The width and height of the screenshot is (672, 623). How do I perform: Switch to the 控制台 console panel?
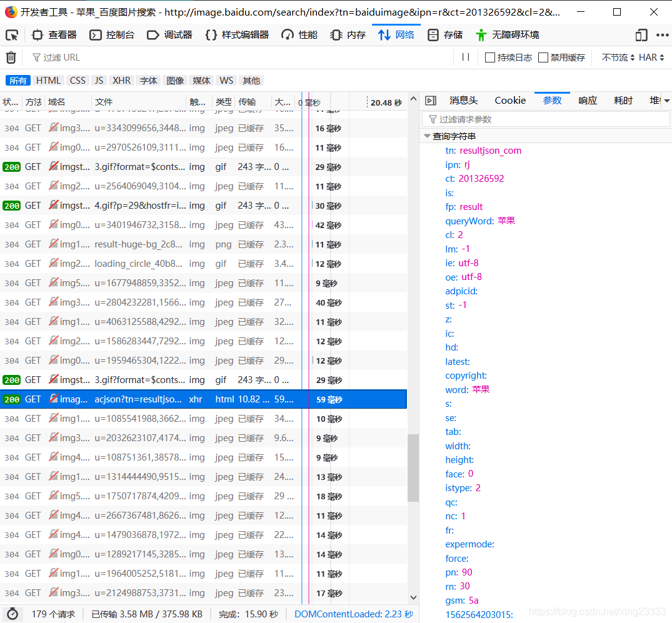point(112,35)
